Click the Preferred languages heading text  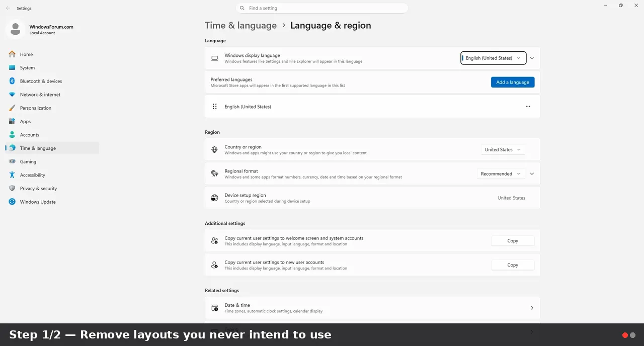[x=231, y=79]
